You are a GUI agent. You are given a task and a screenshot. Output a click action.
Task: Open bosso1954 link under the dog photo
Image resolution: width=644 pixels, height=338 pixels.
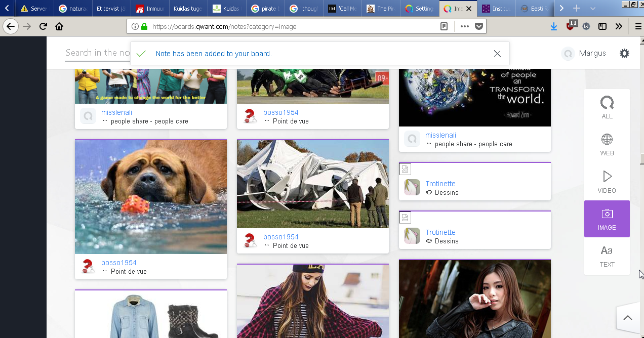tap(118, 263)
